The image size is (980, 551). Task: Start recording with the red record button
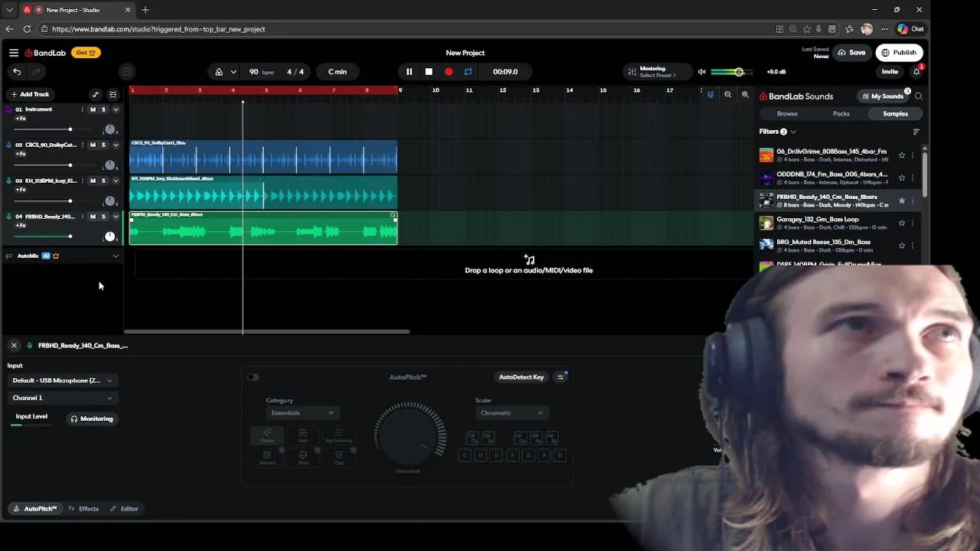click(x=449, y=72)
